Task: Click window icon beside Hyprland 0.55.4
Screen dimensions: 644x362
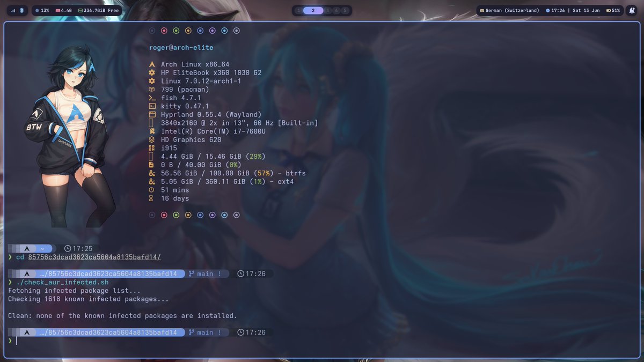Action: click(x=152, y=115)
